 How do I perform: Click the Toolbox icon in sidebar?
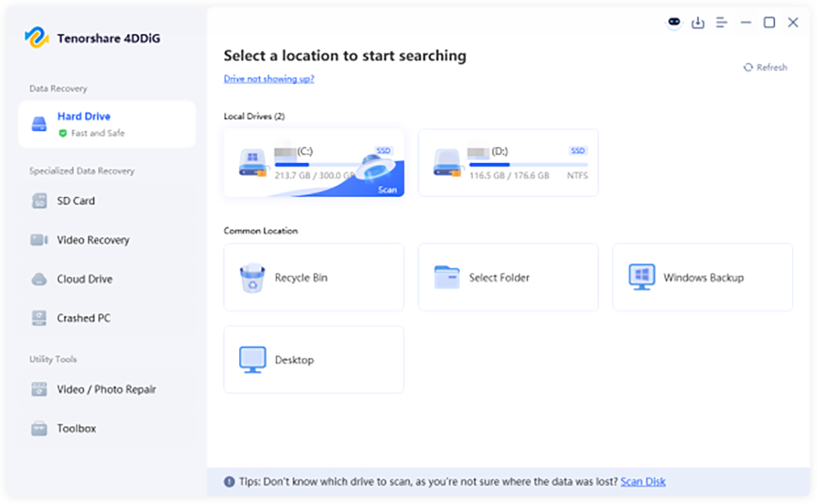pos(39,429)
